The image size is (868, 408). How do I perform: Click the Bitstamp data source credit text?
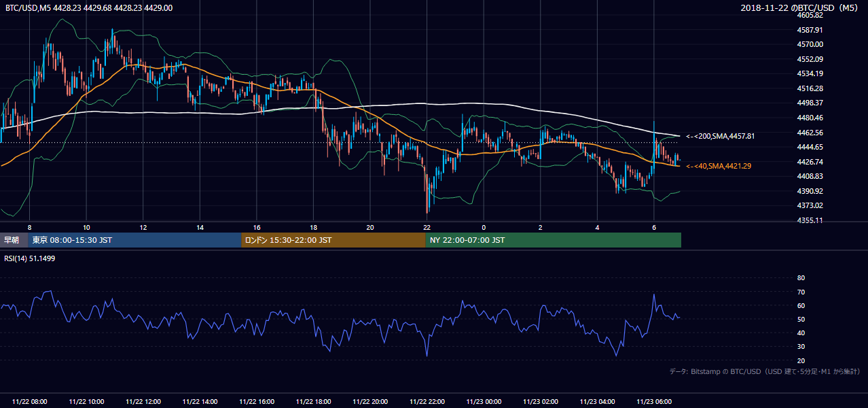[x=765, y=372]
